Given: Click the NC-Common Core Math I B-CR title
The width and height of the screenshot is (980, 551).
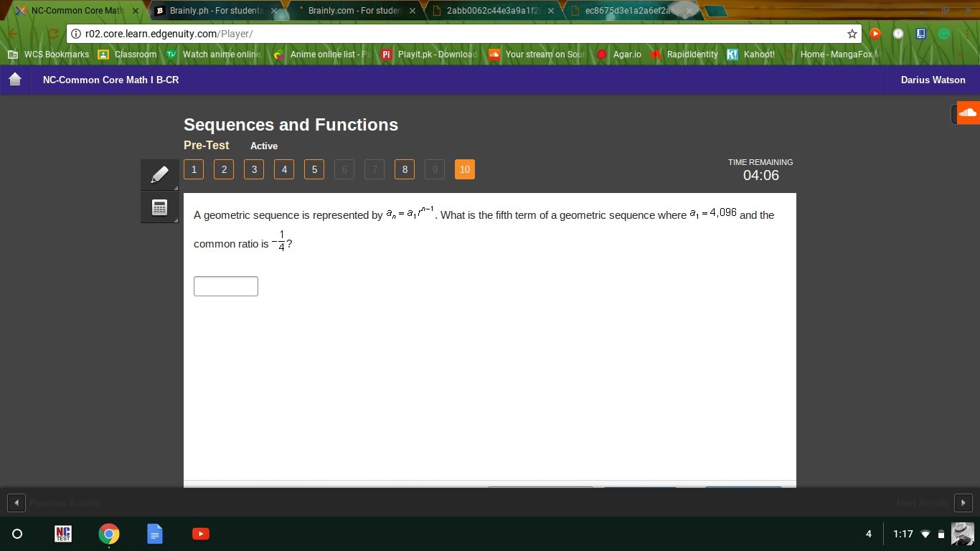Looking at the screenshot, I should tap(111, 80).
